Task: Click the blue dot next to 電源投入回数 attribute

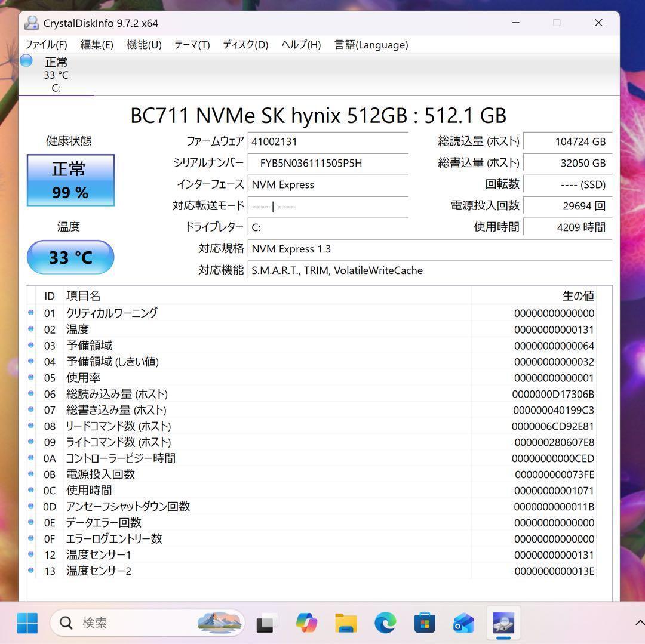Action: (31, 474)
